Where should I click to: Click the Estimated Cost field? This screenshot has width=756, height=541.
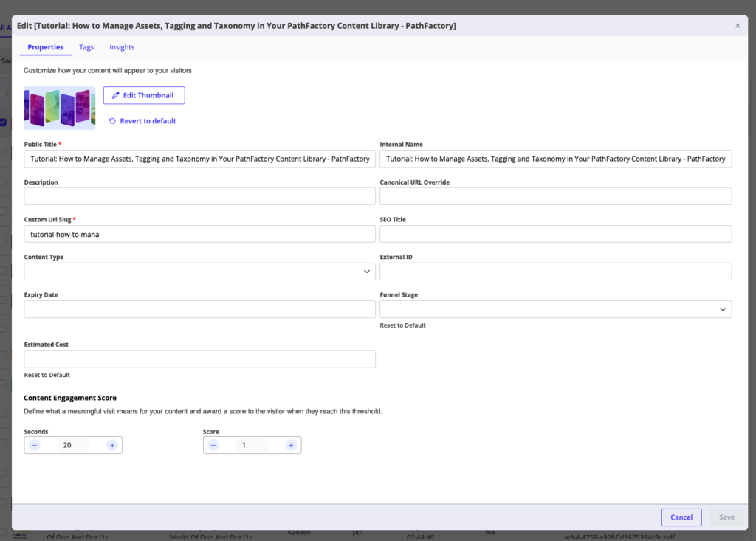tap(199, 359)
